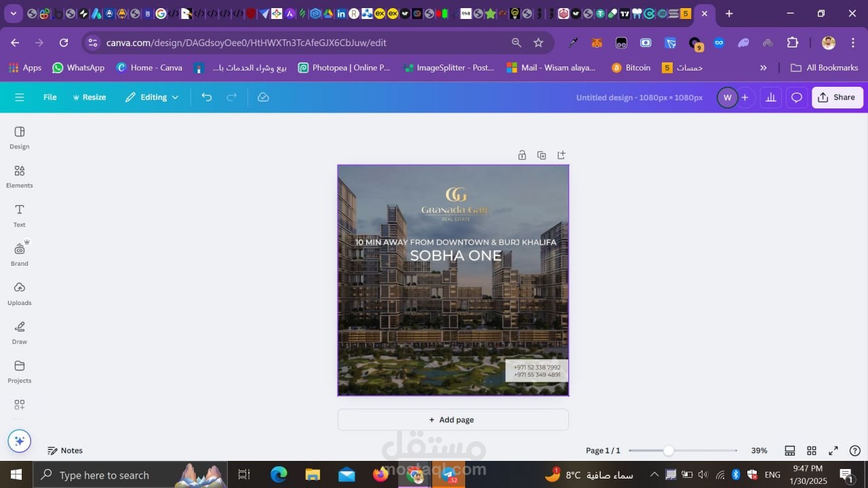Click the Add page button
868x488 pixels.
click(453, 420)
